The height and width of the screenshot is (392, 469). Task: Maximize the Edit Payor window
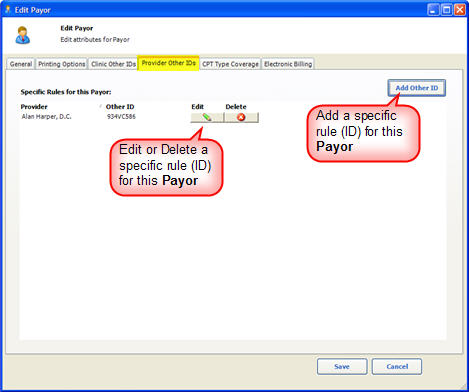(x=446, y=10)
